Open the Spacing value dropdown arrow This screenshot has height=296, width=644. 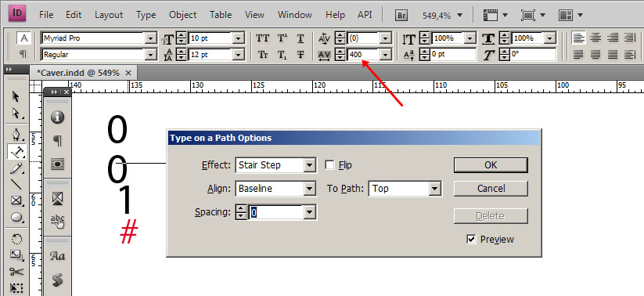(x=310, y=212)
